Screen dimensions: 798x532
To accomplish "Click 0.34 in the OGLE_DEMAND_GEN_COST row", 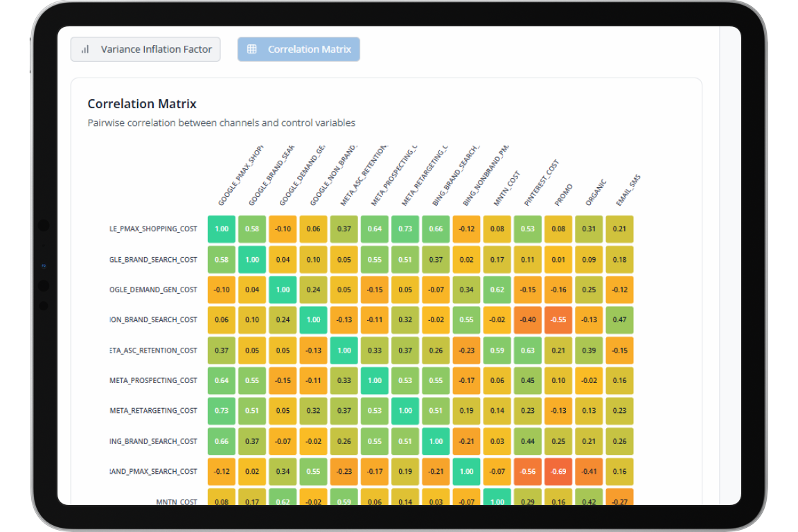I will (x=467, y=290).
